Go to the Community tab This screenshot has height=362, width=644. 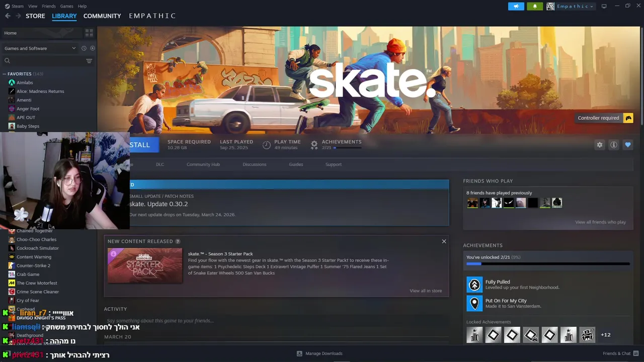click(x=102, y=16)
